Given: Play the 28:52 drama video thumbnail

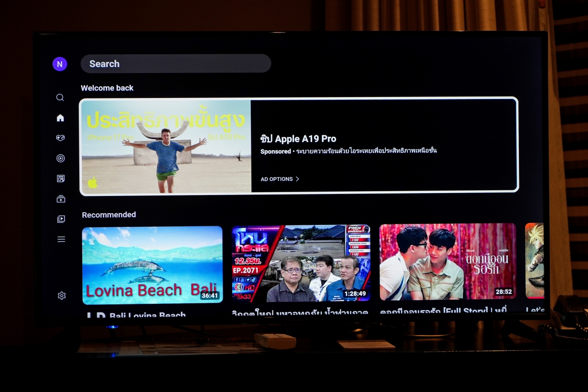Looking at the screenshot, I should point(447,261).
